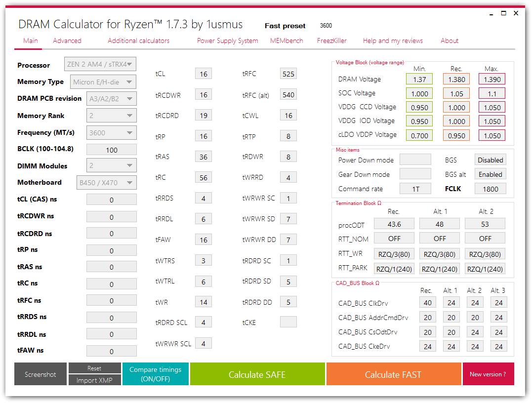Click the tRRDL ns field

click(x=111, y=334)
